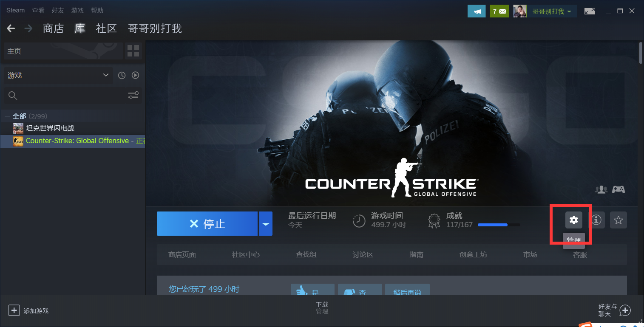Open the 讨论区 link
The image size is (644, 327).
coord(363,255)
